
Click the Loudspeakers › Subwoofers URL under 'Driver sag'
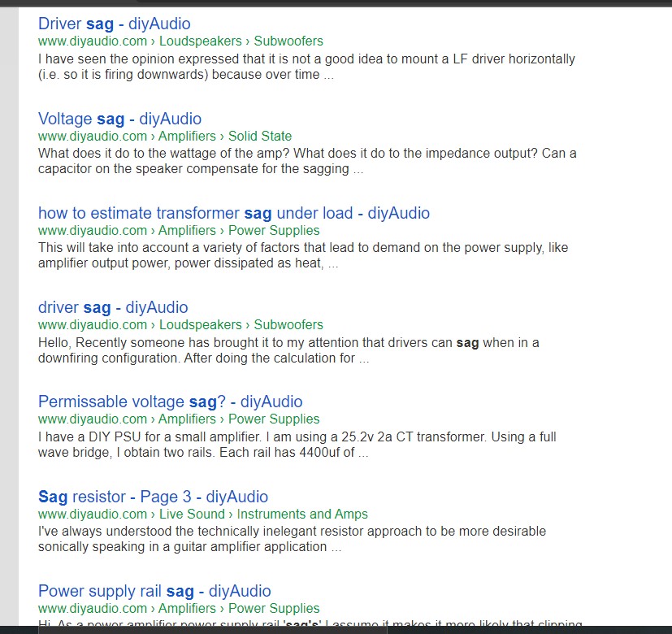(x=180, y=41)
